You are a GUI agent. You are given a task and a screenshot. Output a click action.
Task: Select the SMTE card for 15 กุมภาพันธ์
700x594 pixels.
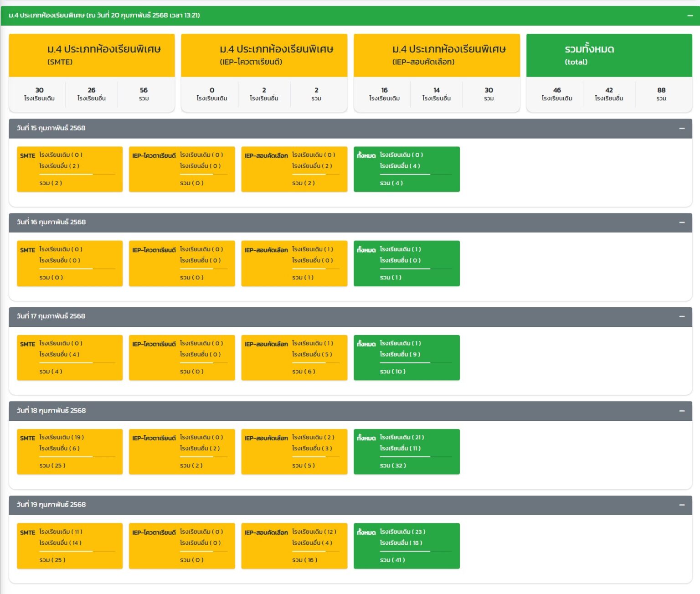70,169
